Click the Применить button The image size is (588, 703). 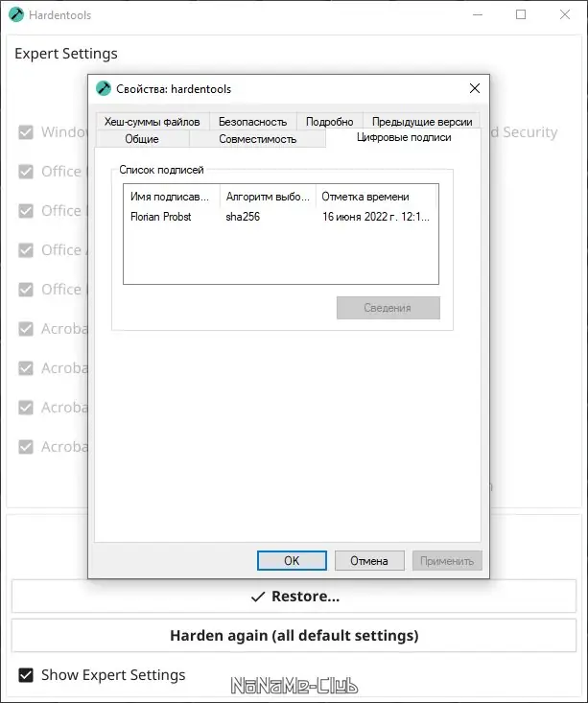(x=447, y=560)
